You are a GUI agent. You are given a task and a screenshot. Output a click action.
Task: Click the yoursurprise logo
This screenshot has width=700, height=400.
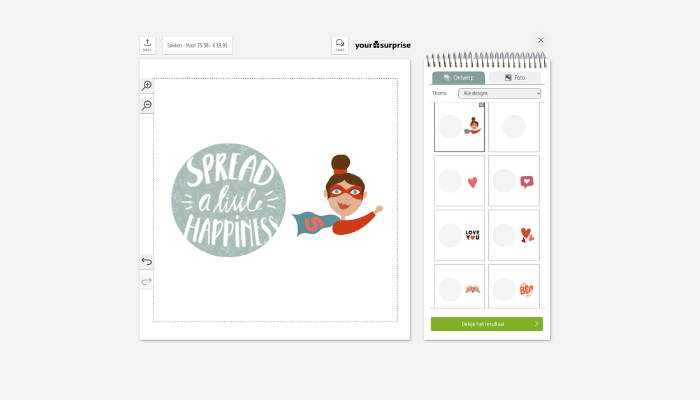[x=383, y=45]
